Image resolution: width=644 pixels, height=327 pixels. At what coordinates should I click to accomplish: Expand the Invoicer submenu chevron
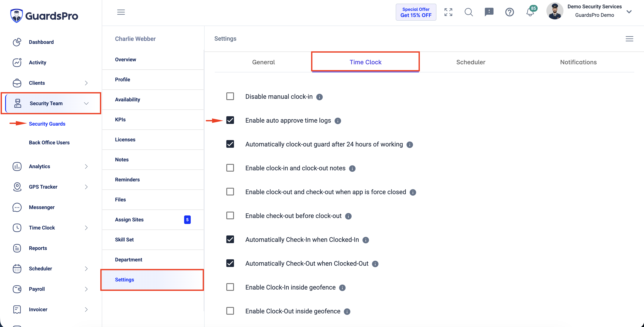point(86,310)
